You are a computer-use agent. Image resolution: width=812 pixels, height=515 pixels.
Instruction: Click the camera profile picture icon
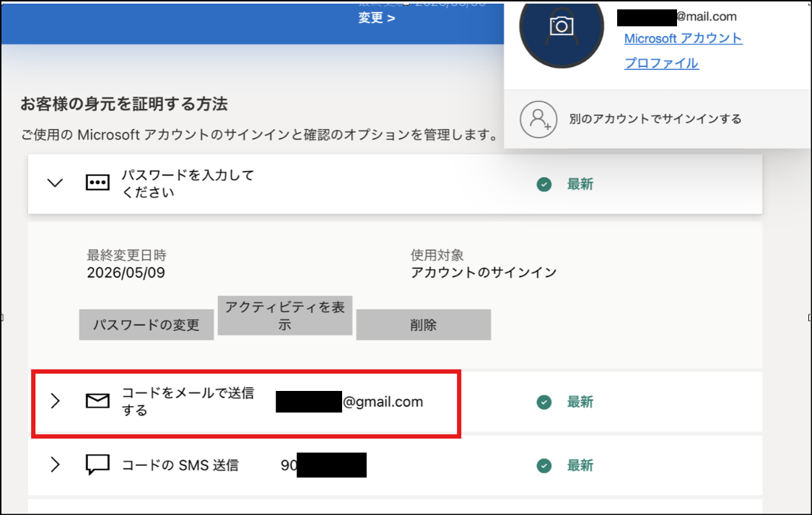pyautogui.click(x=562, y=26)
